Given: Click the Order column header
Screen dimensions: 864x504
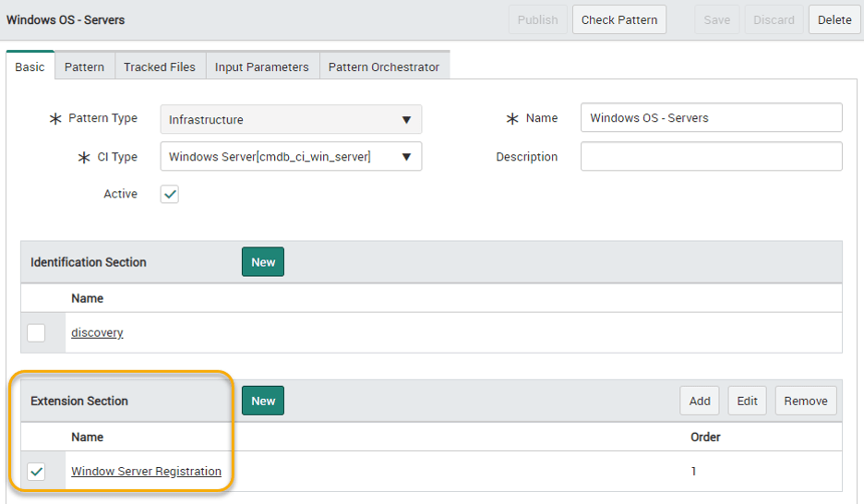Looking at the screenshot, I should tap(705, 437).
